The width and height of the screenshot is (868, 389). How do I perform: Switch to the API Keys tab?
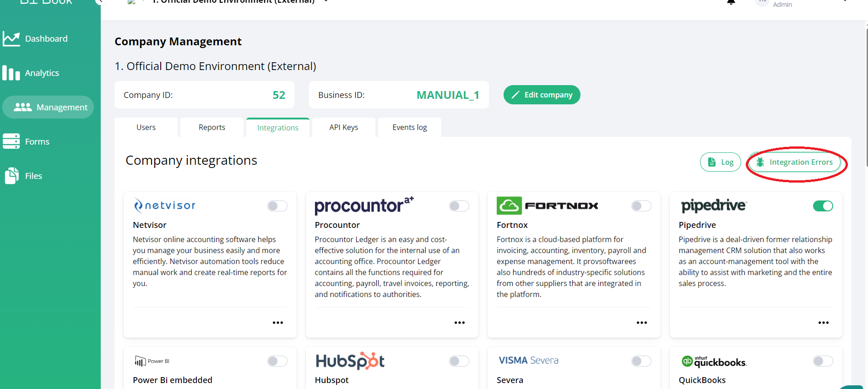pyautogui.click(x=344, y=127)
